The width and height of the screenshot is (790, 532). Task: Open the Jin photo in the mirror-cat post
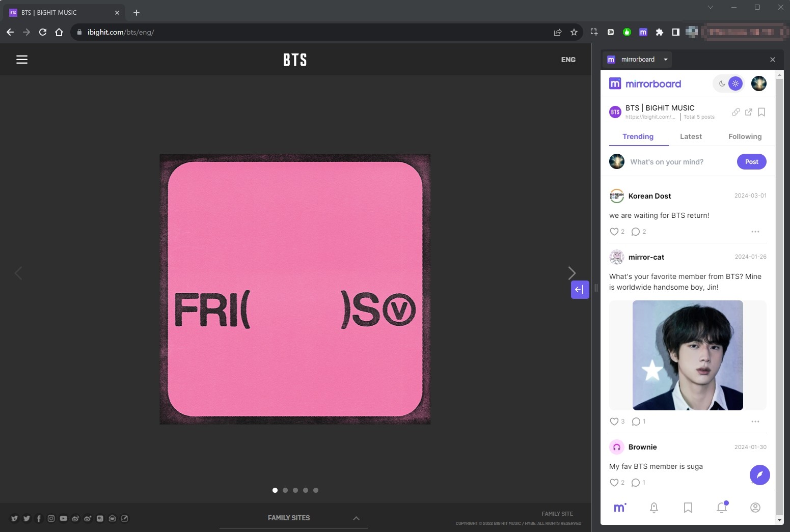[x=688, y=355]
